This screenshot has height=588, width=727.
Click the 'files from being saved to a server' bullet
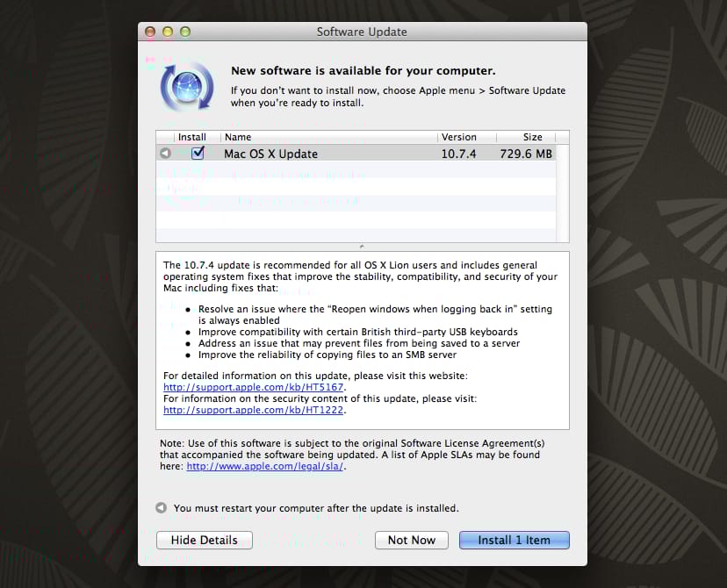359,343
